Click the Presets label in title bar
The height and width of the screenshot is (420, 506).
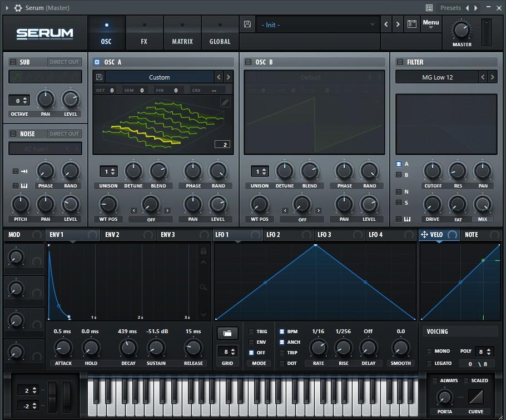pyautogui.click(x=450, y=8)
